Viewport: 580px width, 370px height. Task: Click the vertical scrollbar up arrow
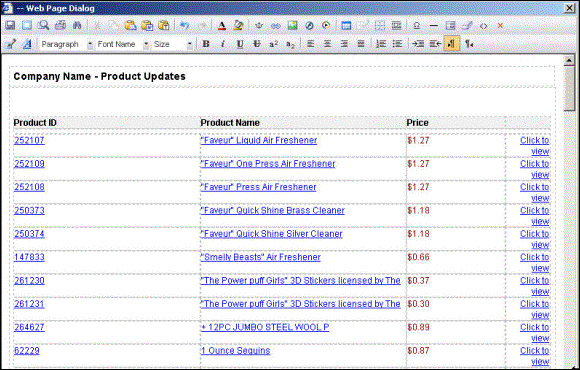point(569,60)
